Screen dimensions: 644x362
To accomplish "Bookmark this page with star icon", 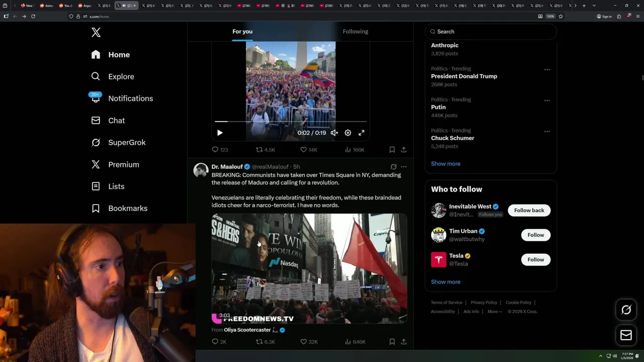I will coord(560,16).
